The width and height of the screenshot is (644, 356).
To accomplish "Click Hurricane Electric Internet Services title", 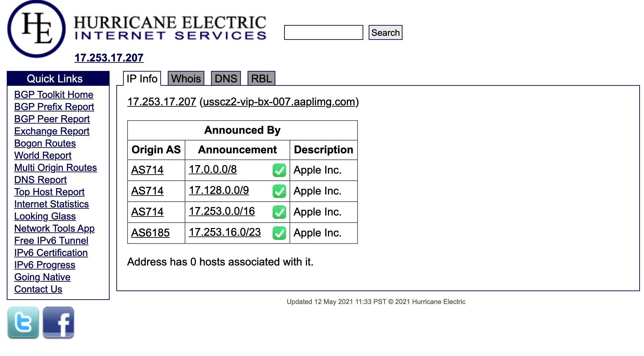I will (170, 28).
